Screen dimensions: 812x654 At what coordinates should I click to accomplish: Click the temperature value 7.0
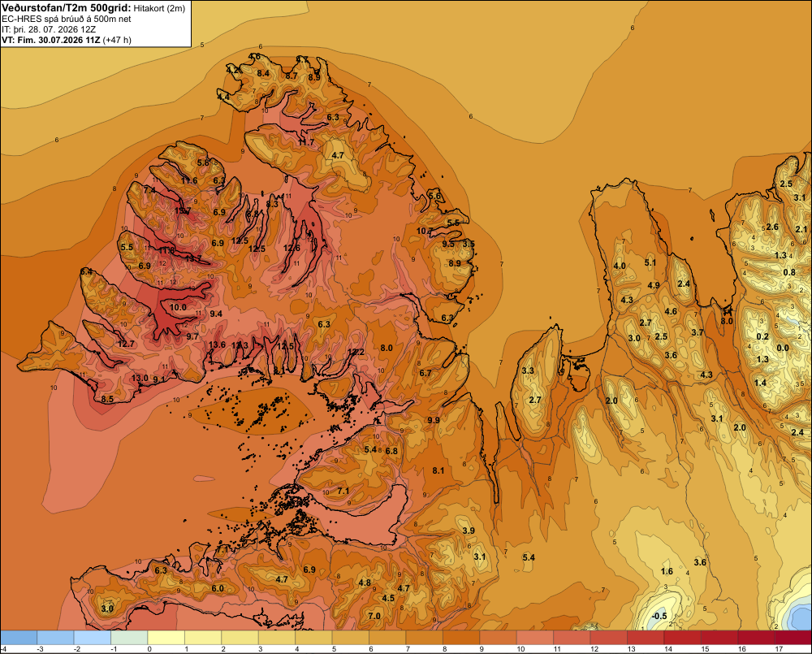(374, 616)
